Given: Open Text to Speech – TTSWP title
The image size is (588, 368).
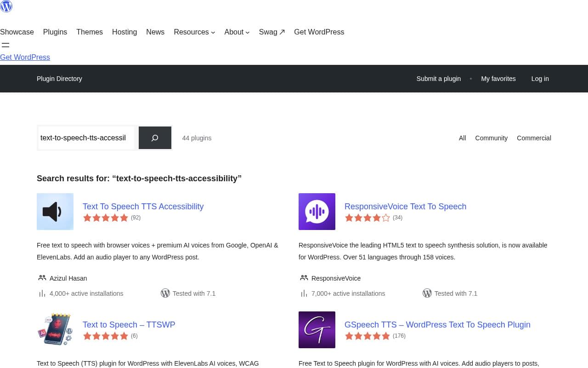Looking at the screenshot, I should point(129,325).
